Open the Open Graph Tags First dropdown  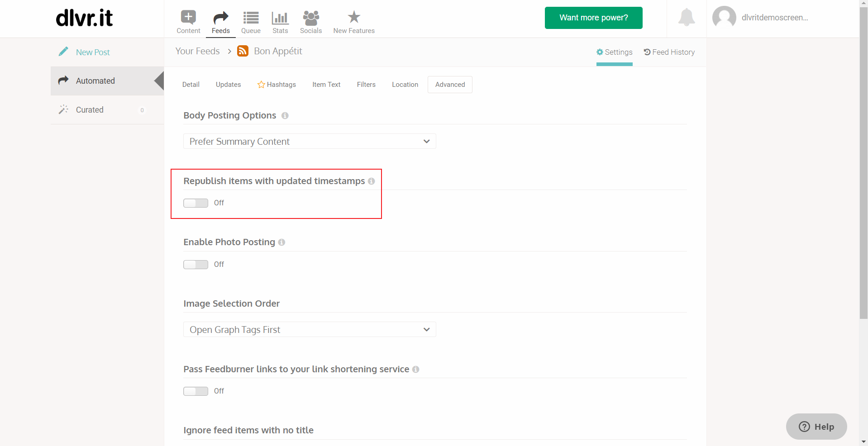click(310, 329)
